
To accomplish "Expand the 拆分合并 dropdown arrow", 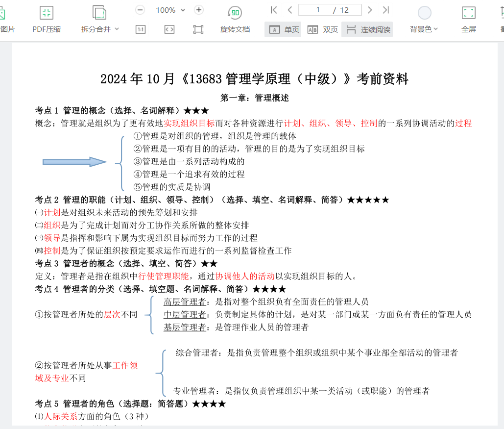I will pyautogui.click(x=117, y=29).
